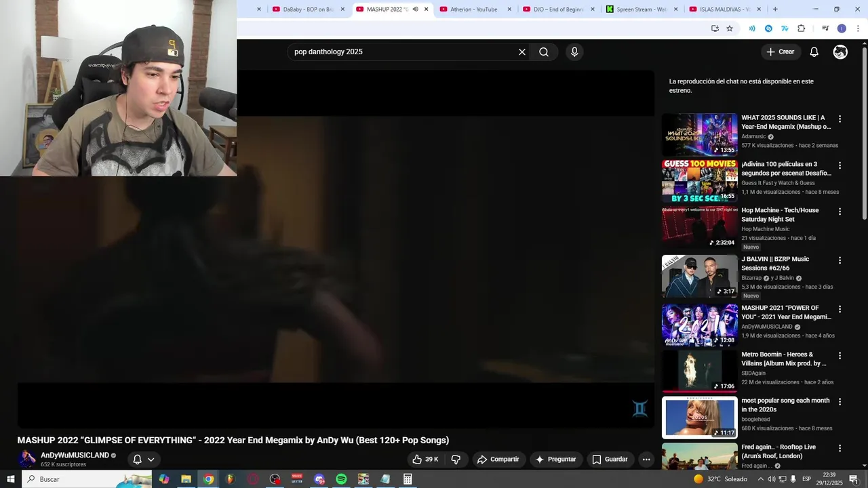Screen dimensions: 868x488
Task: Clear the YouTube search box text
Action: pyautogui.click(x=522, y=52)
